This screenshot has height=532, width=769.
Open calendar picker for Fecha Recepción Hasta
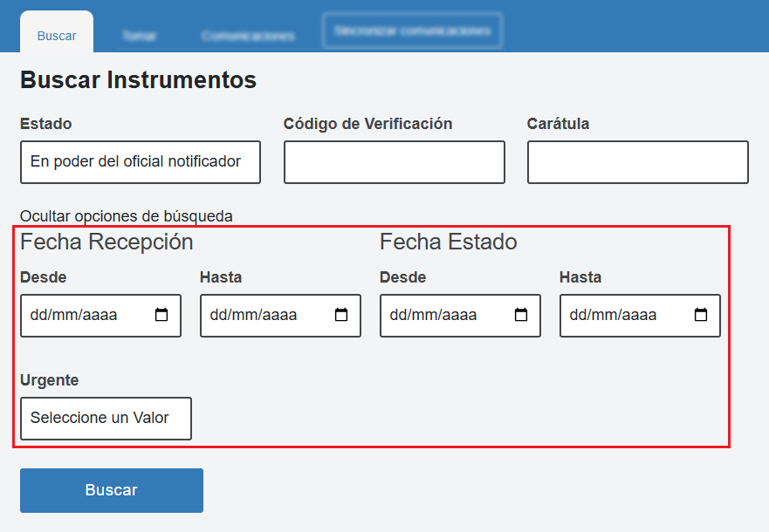coord(341,315)
